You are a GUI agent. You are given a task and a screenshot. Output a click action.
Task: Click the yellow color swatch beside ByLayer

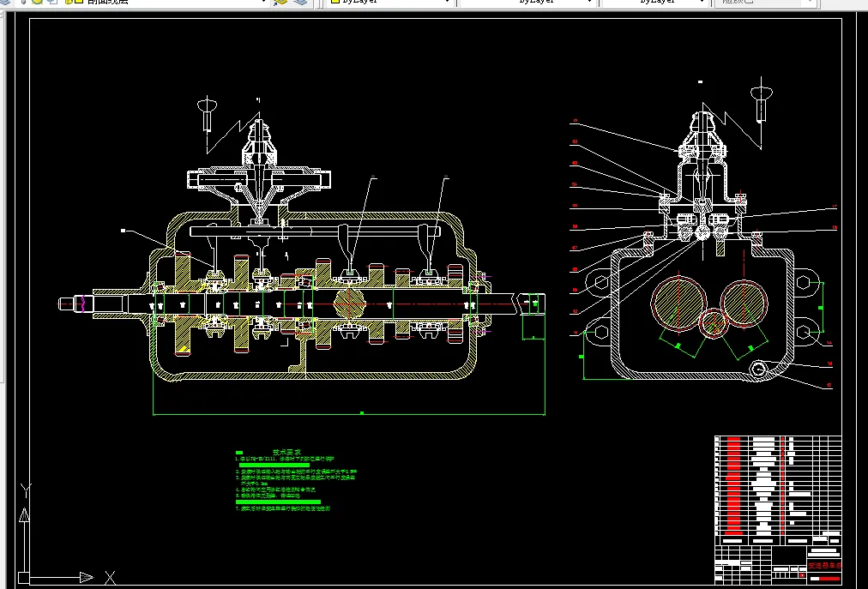click(x=335, y=2)
